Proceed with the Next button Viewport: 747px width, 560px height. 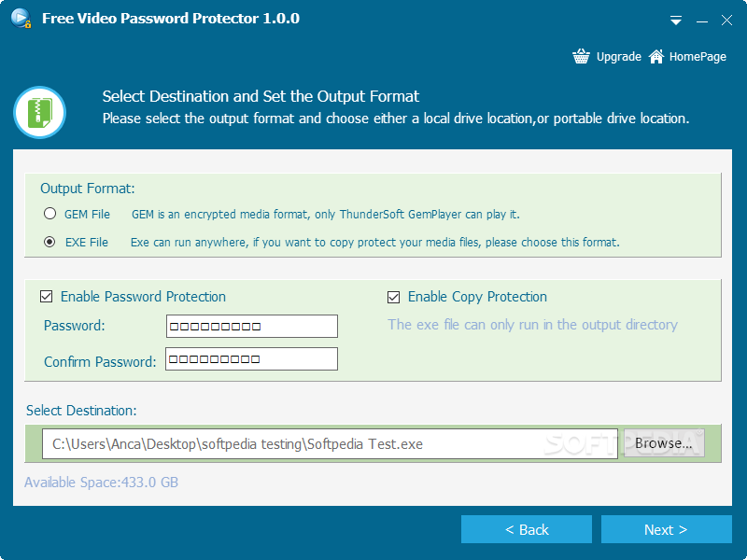666,529
